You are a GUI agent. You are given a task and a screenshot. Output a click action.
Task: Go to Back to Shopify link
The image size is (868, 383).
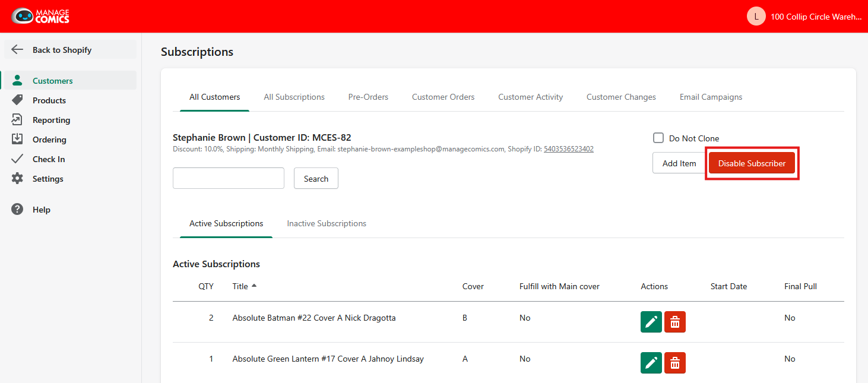coord(70,50)
